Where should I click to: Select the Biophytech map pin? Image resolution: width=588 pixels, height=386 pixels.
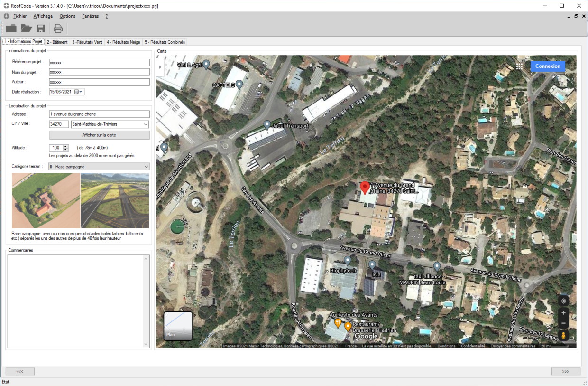pyautogui.click(x=348, y=260)
